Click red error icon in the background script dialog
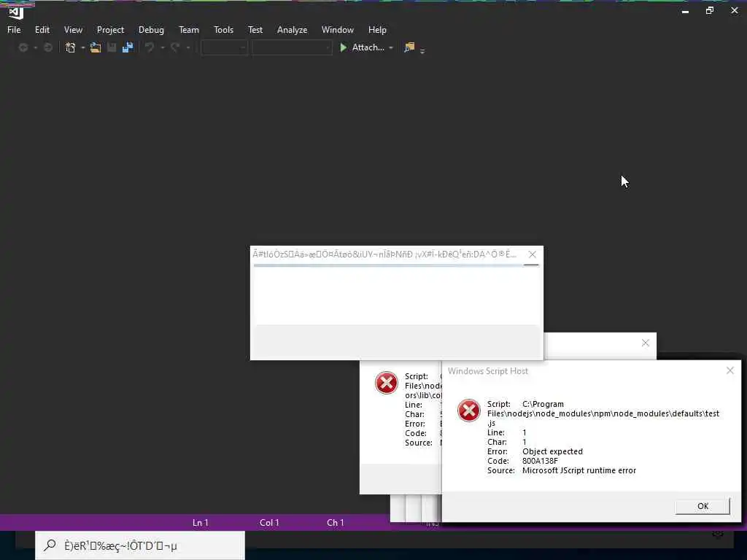Screen dimensions: 747x560 tap(386, 383)
